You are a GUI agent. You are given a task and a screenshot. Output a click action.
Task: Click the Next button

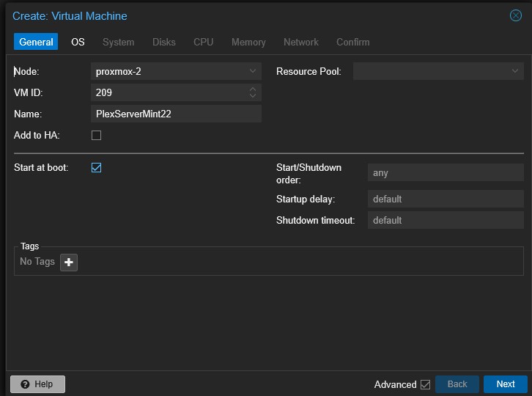[x=506, y=384]
